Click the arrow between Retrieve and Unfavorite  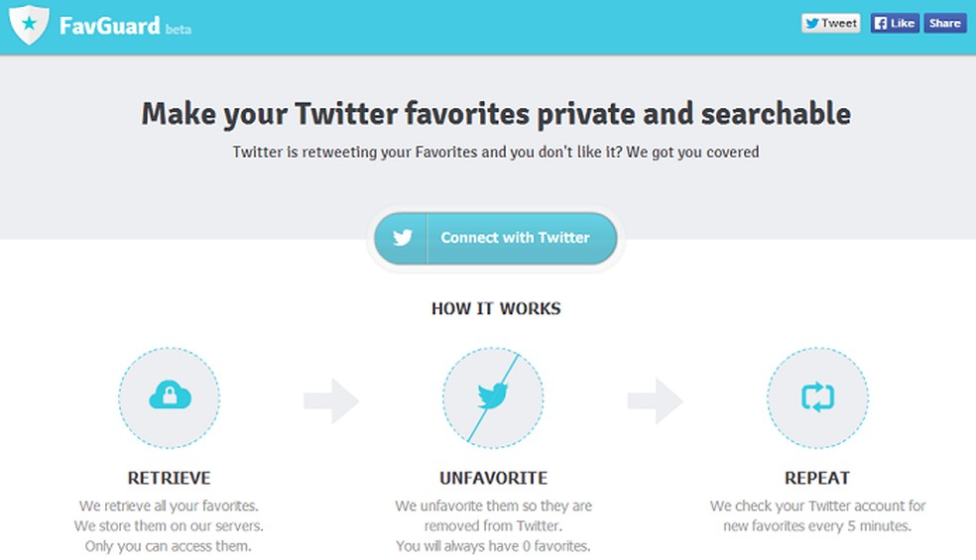[x=330, y=400]
